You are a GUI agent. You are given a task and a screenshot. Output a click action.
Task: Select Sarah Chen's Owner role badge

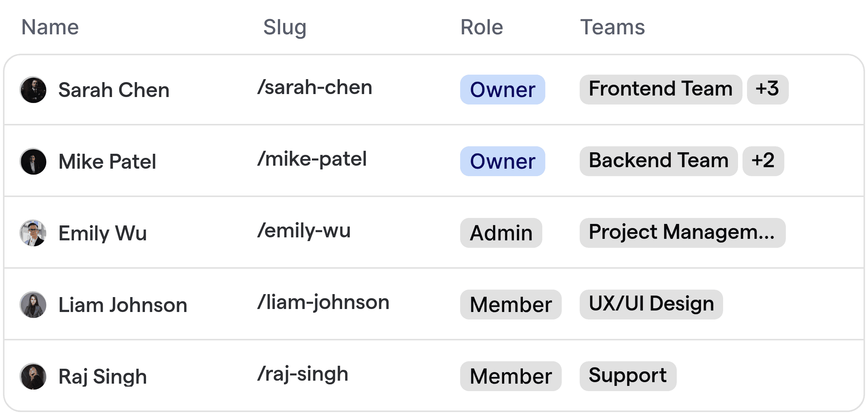click(x=502, y=90)
